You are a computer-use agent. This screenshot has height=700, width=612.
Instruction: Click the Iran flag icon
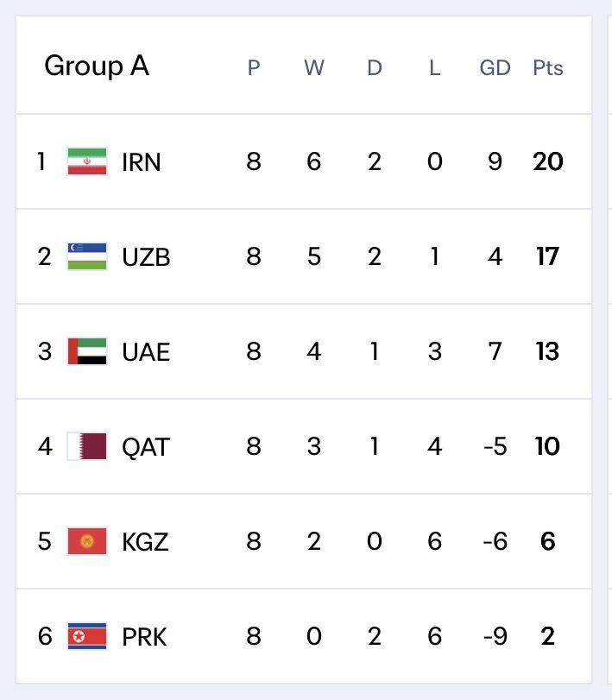tap(87, 161)
